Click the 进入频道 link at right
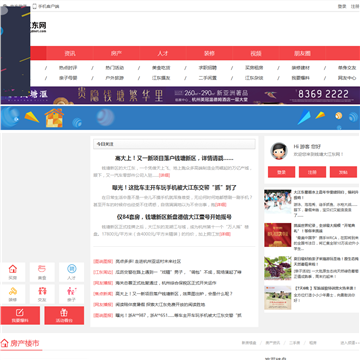The image size is (360, 360). coord(350,343)
